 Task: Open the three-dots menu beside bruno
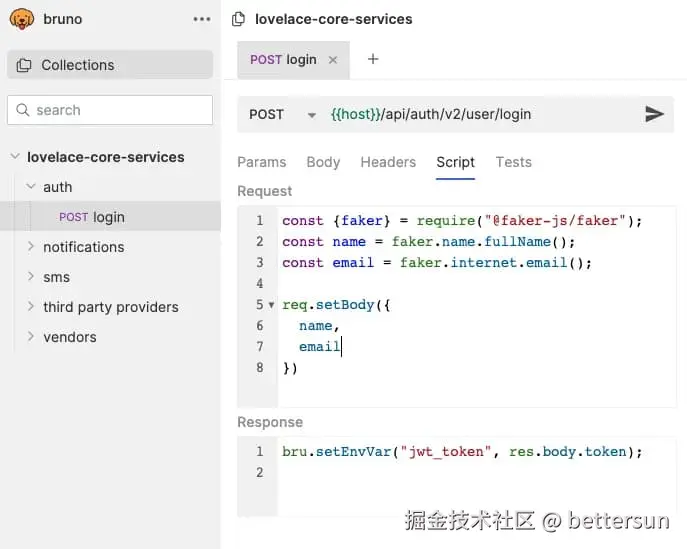(x=202, y=19)
